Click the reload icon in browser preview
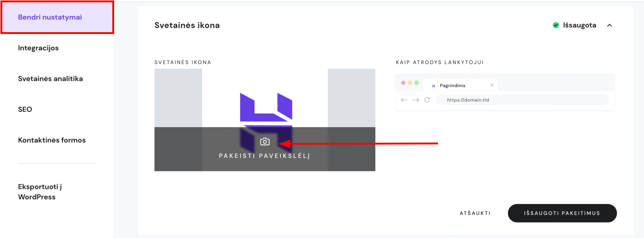Viewport: 644px width, 238px height. click(427, 100)
